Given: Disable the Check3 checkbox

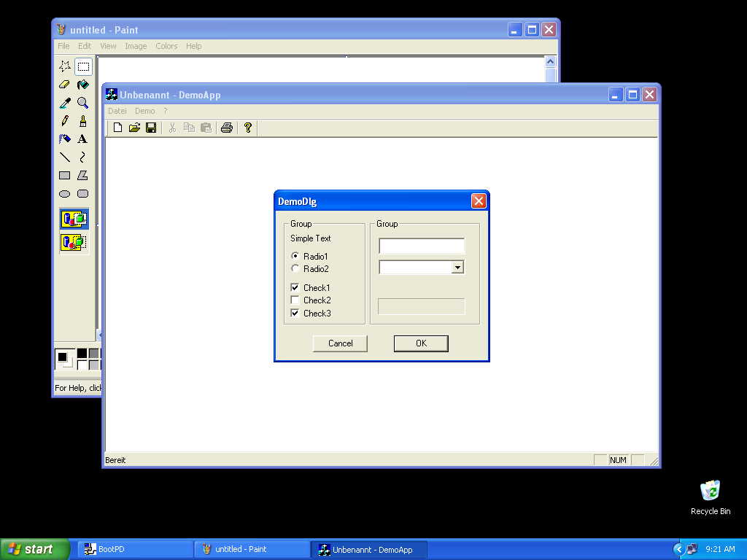Looking at the screenshot, I should pos(295,314).
